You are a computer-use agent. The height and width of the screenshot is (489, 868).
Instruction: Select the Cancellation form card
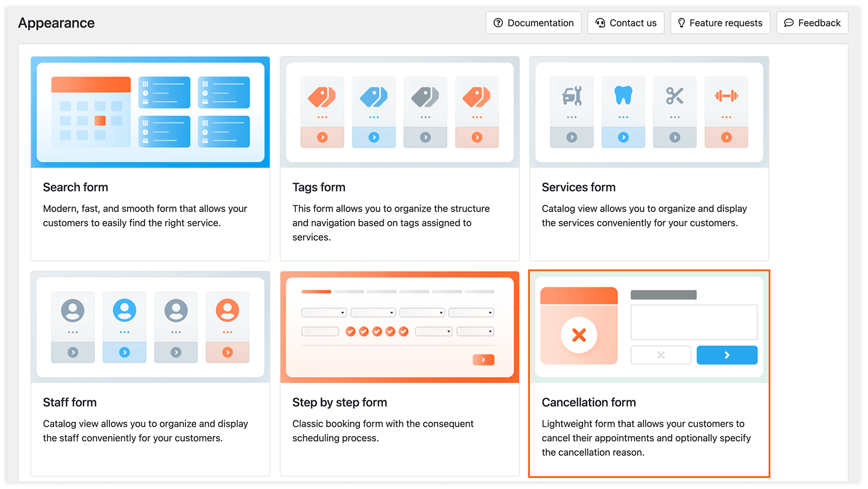[x=649, y=373]
